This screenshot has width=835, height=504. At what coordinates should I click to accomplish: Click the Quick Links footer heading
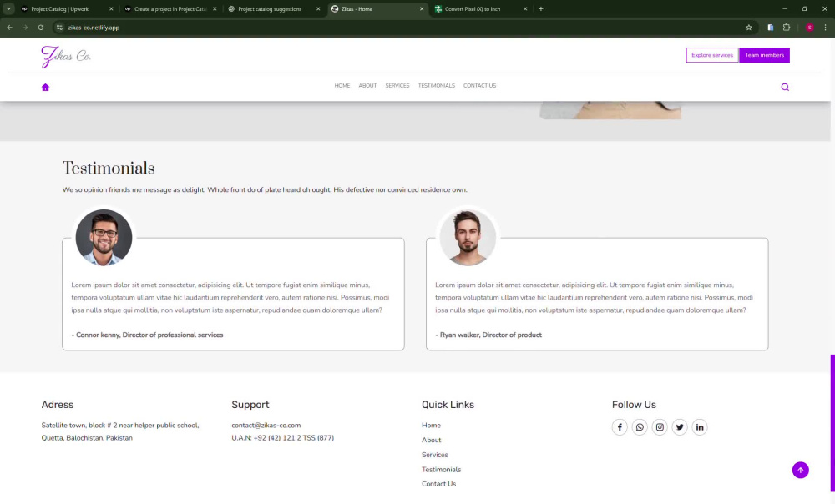point(448,405)
